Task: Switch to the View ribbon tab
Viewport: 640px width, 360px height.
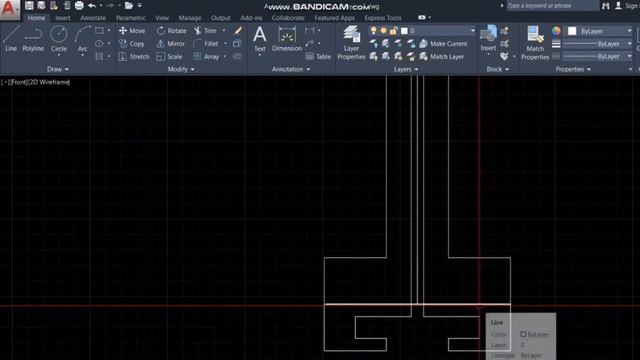Action: 162,18
